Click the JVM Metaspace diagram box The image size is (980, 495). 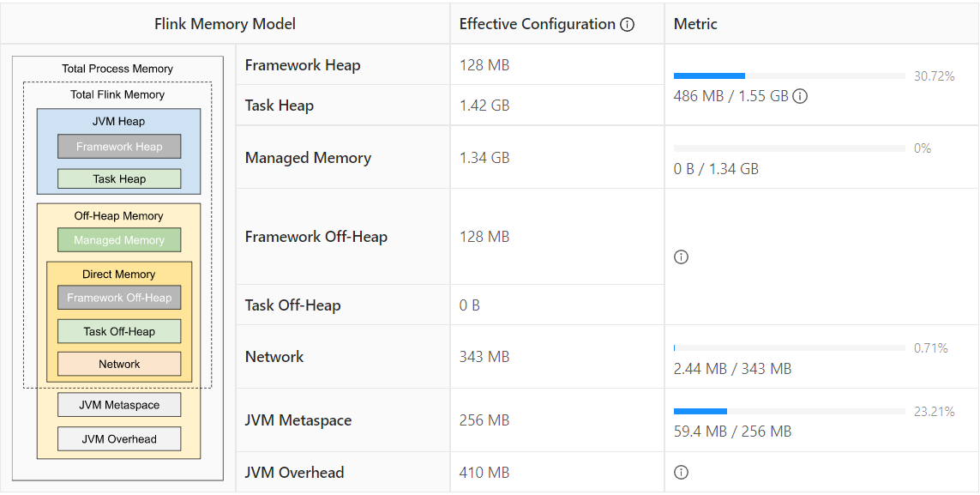(x=119, y=405)
